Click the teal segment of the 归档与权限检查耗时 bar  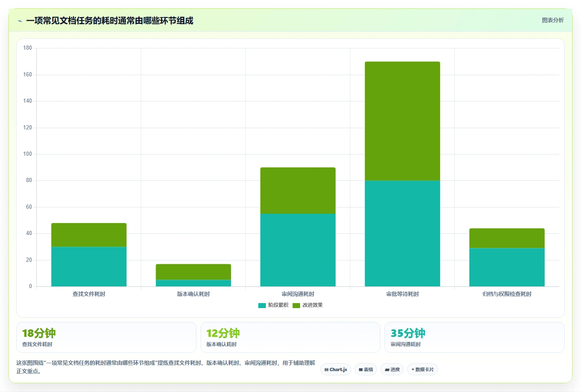tap(507, 267)
